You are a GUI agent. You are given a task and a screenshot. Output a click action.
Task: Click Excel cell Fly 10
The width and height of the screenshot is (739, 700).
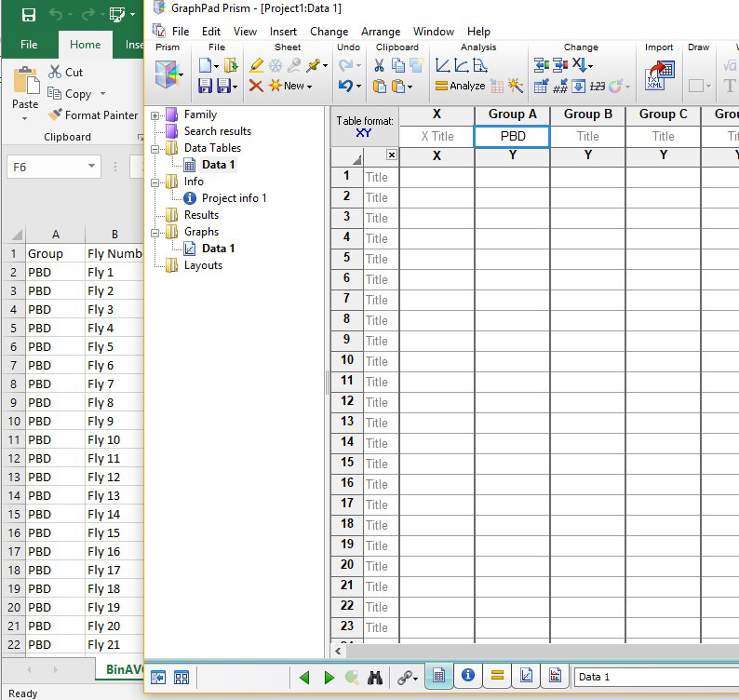pos(114,439)
